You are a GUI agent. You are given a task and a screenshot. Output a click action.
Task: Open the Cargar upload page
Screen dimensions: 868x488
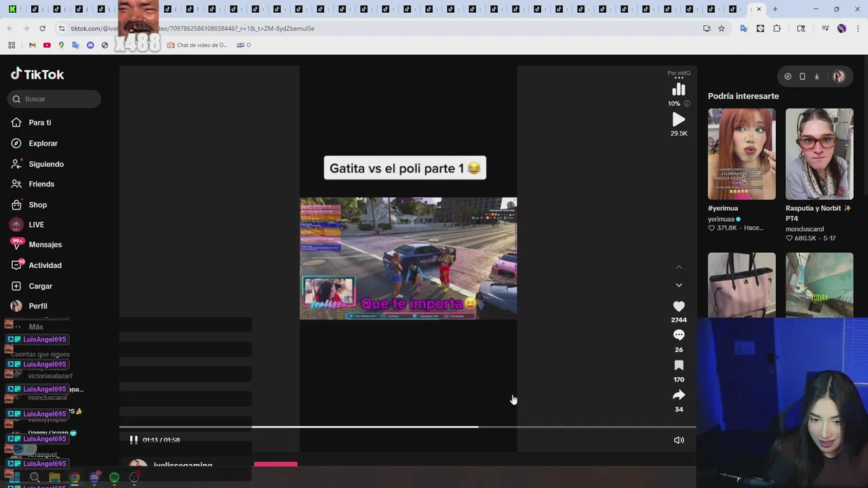(31, 286)
